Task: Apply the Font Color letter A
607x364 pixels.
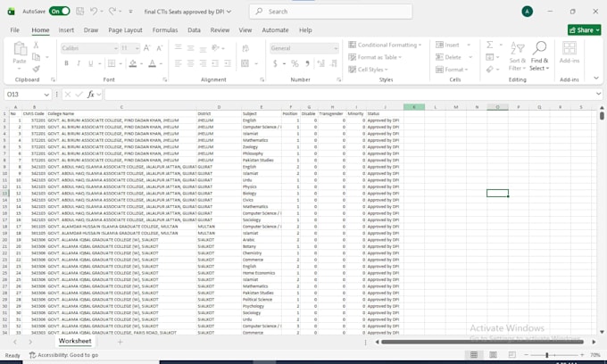Action: pyautogui.click(x=152, y=63)
